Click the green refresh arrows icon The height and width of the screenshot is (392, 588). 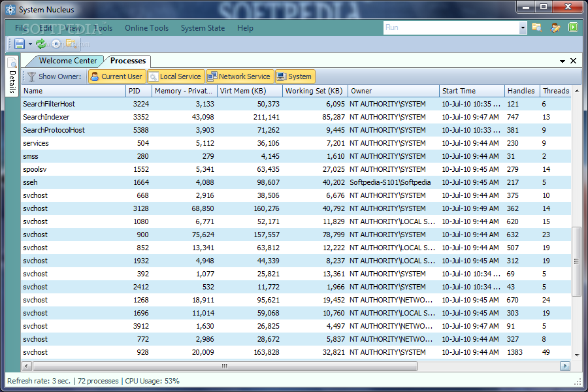click(41, 44)
